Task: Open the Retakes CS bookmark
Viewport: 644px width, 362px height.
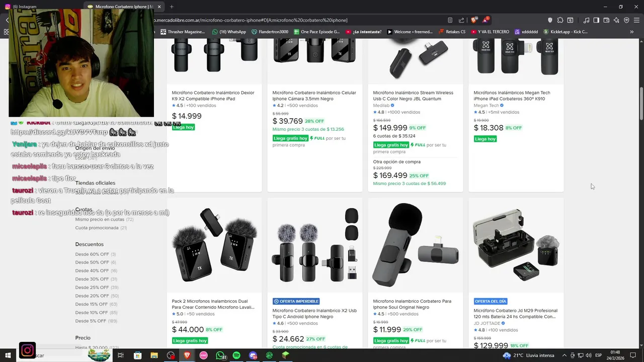Action: click(x=452, y=32)
